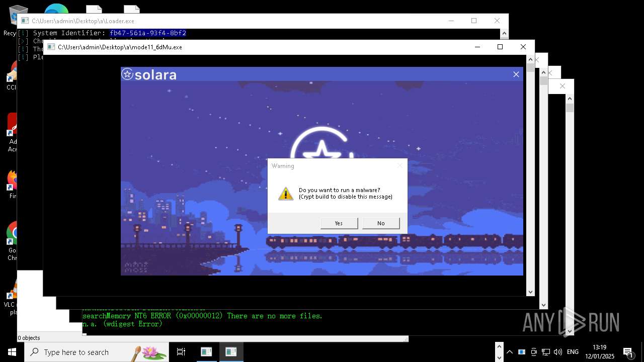644x362 pixels.
Task: Click the taskbar toolbar down stepper arrow
Action: tap(499, 357)
